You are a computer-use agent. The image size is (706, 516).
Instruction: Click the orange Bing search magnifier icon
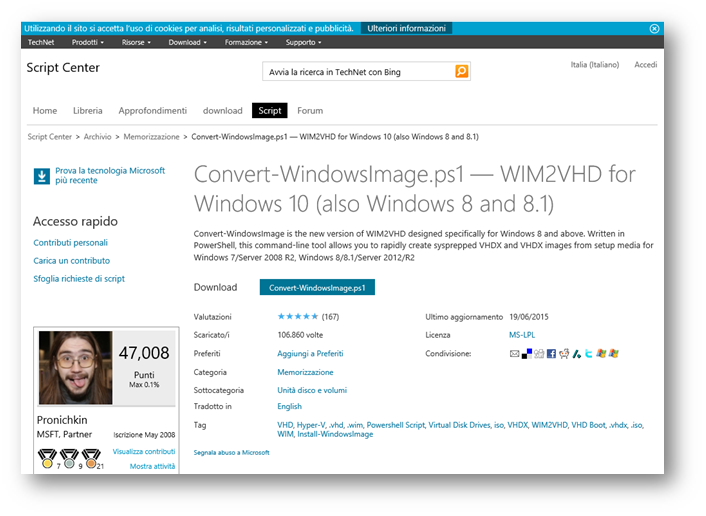[x=462, y=71]
